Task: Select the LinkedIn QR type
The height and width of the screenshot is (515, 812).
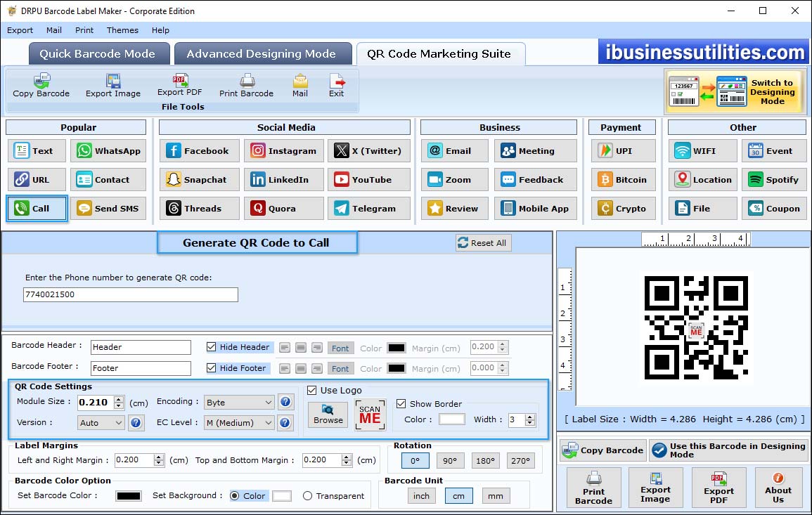Action: 284,180
